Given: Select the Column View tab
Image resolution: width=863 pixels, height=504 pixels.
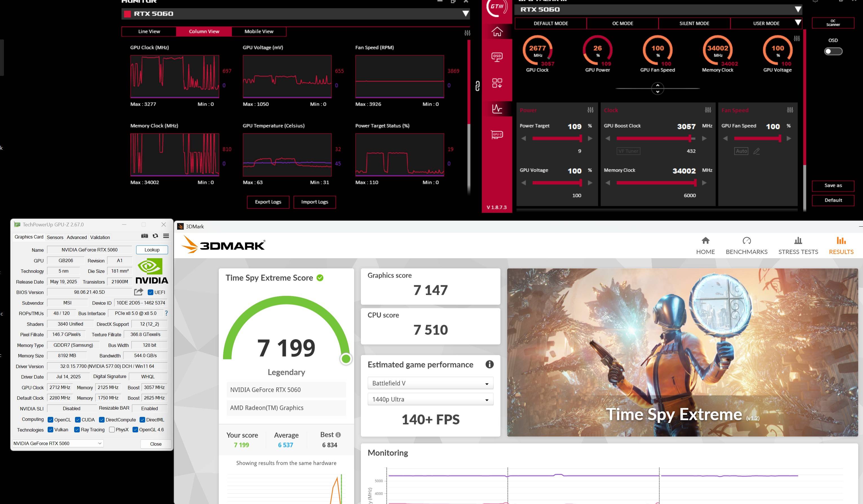Looking at the screenshot, I should coord(204,32).
